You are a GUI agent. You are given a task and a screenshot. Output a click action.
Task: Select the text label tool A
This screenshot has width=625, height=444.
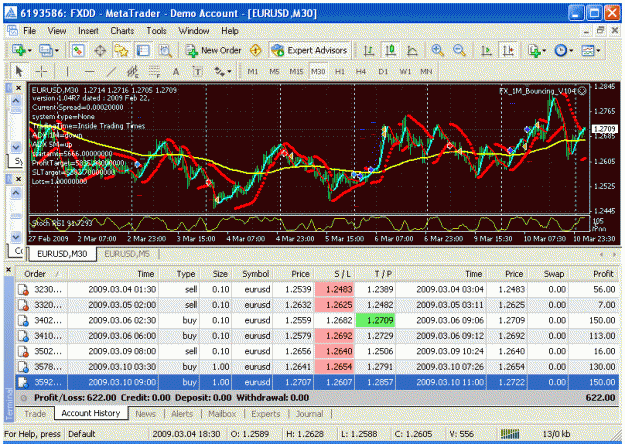click(176, 72)
